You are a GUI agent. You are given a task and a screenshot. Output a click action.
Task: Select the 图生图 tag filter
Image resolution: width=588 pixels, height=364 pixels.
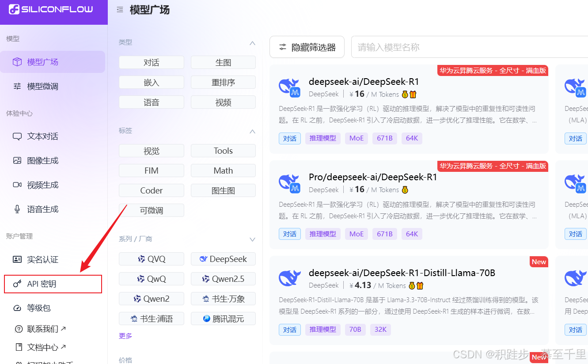click(x=223, y=190)
